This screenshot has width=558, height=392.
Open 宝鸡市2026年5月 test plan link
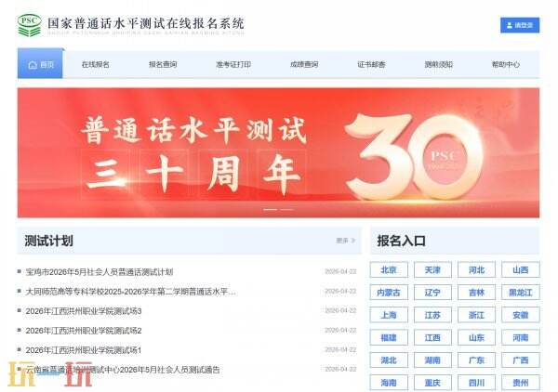(x=100, y=272)
